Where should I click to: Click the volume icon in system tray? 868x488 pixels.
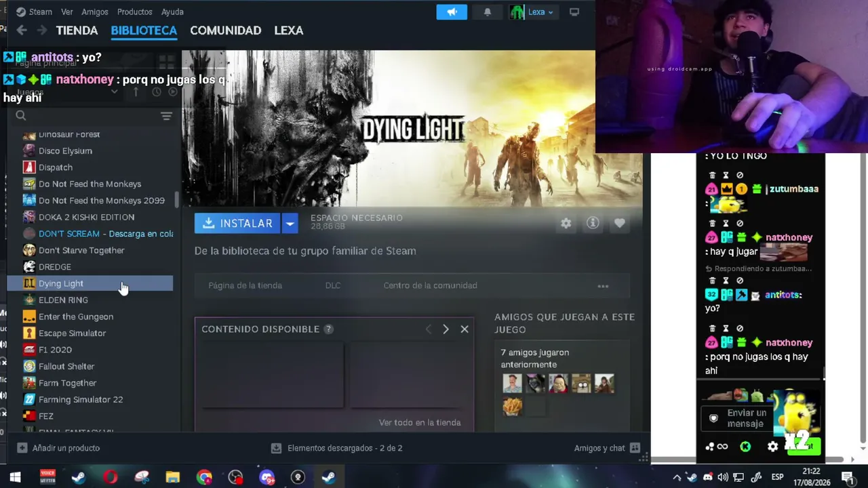coord(723,477)
